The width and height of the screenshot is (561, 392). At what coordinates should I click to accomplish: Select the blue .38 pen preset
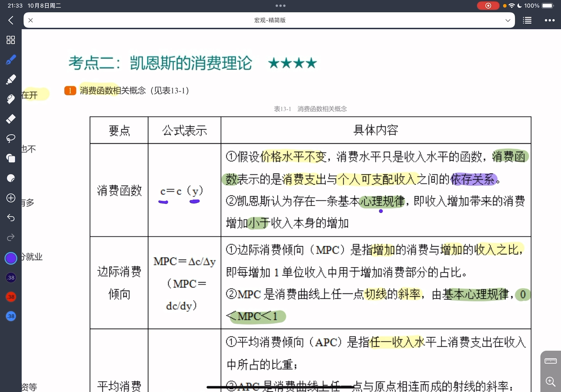coord(11,316)
